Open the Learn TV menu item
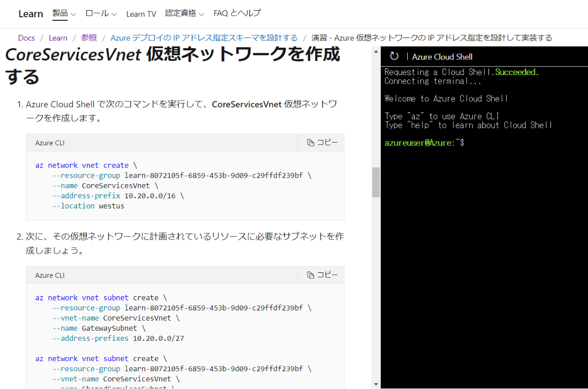Viewport: 588px width, 389px height. point(141,14)
